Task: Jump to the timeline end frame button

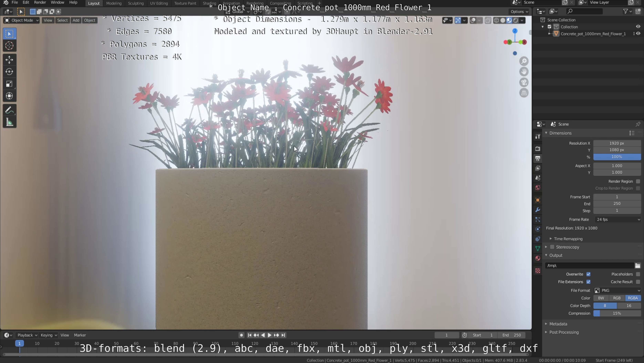Action: pos(283,335)
